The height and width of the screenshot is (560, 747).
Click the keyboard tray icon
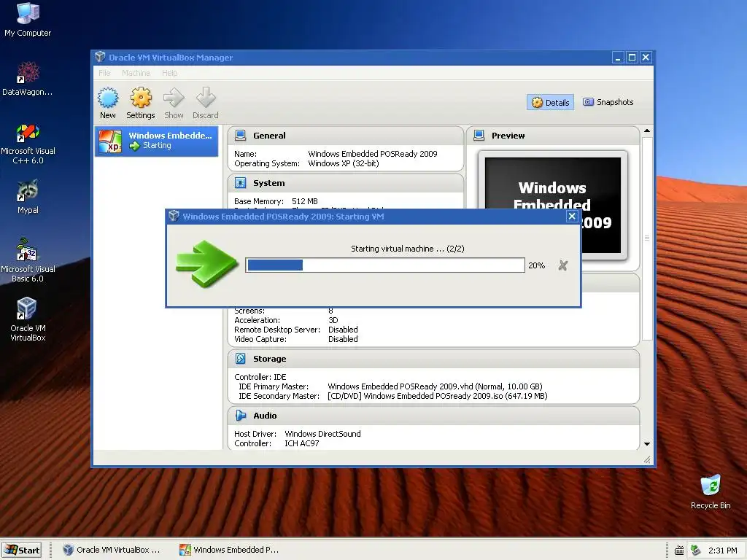[679, 551]
